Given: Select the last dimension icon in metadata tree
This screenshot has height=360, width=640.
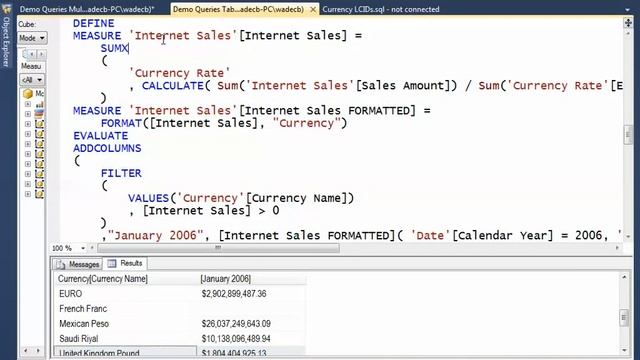Looking at the screenshot, I should tap(40, 194).
